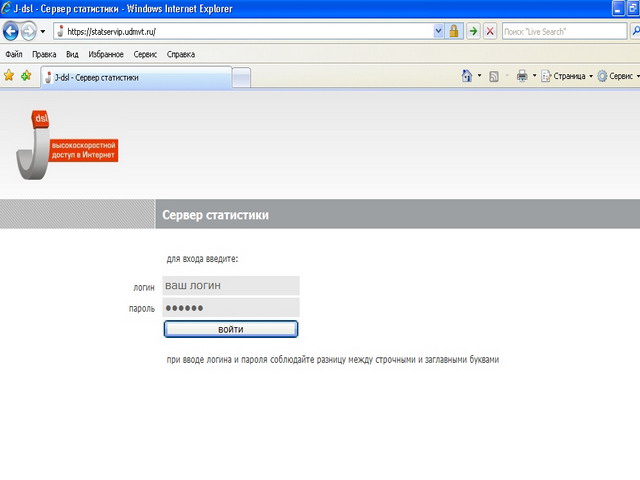640x480 pixels.
Task: Expand the address bar history dropdown
Action: tap(438, 31)
